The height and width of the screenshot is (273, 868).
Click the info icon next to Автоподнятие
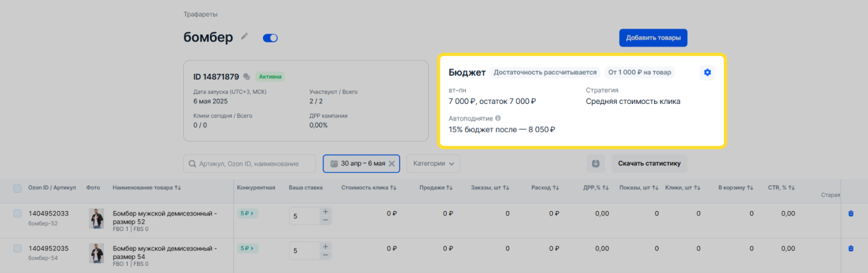(x=498, y=118)
